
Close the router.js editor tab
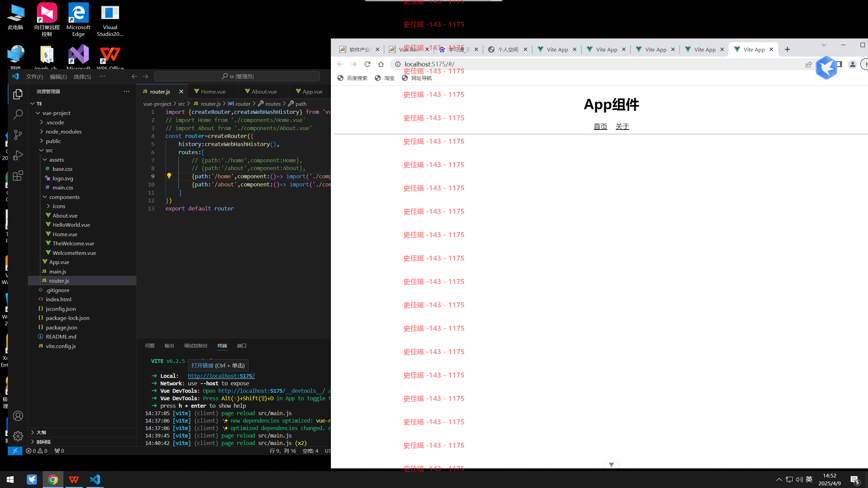point(181,91)
